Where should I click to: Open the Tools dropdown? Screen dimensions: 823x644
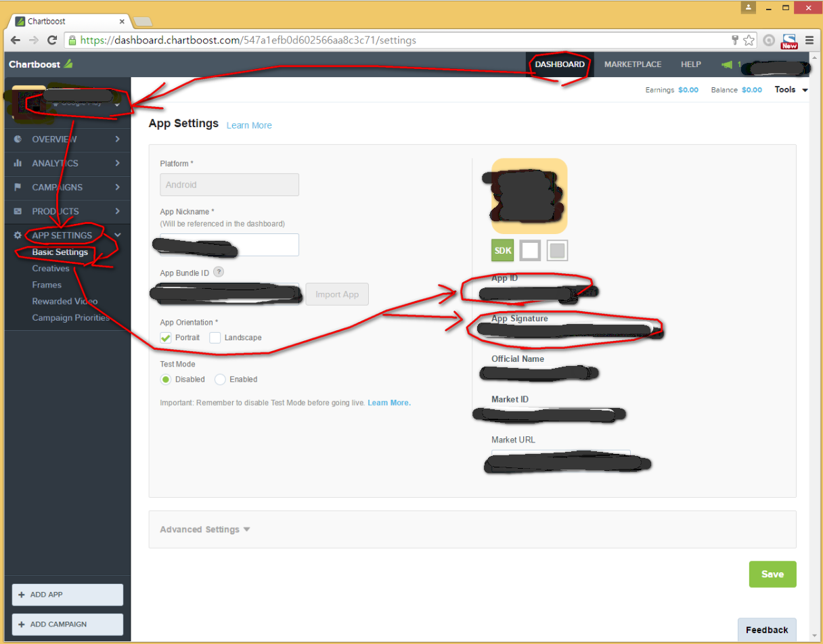click(x=791, y=90)
